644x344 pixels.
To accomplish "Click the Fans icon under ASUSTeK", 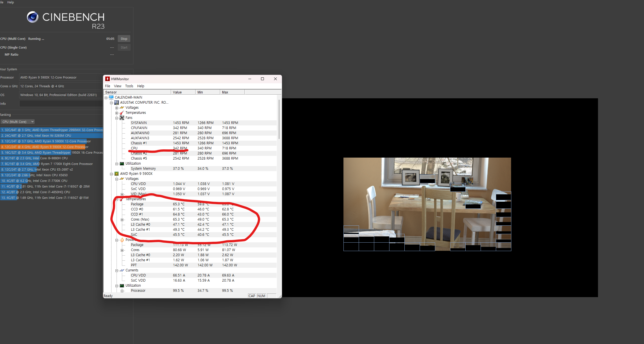I will pos(122,117).
